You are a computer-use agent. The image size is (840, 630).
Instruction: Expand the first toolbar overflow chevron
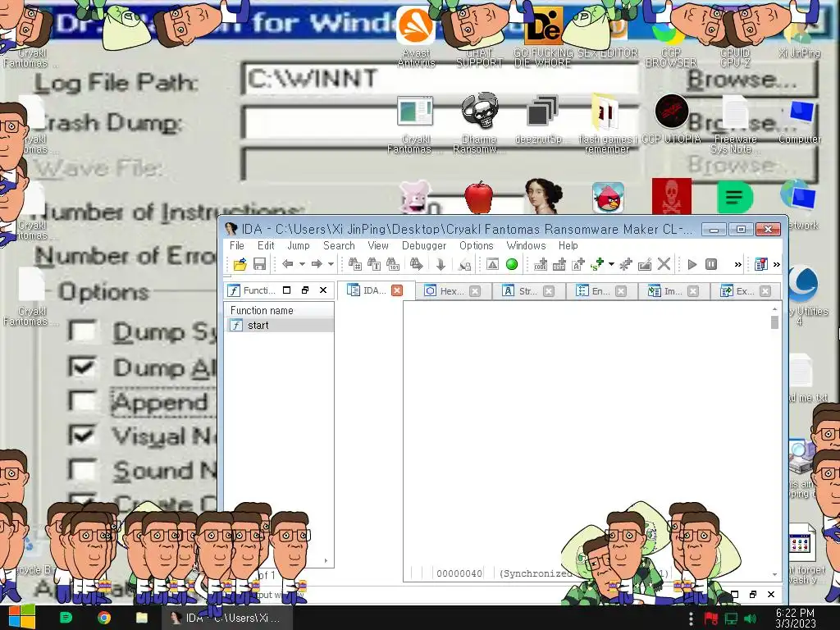(x=737, y=264)
